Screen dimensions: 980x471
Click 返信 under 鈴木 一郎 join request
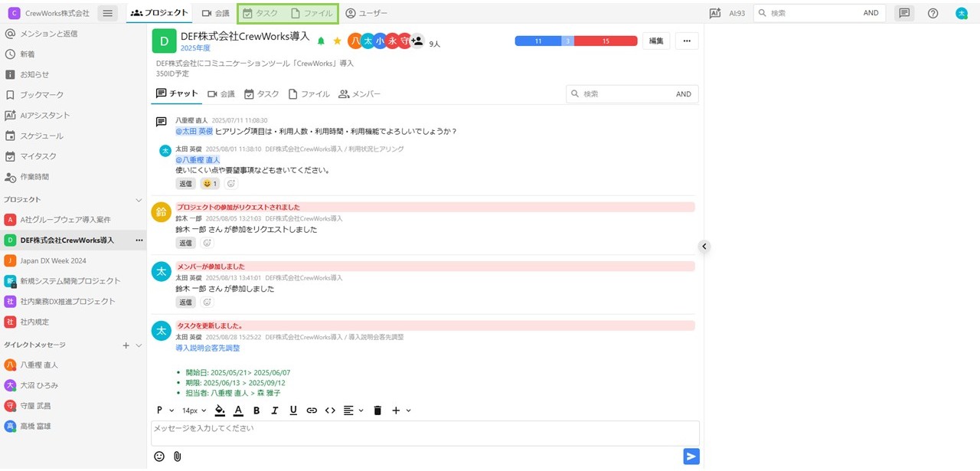[x=185, y=243]
